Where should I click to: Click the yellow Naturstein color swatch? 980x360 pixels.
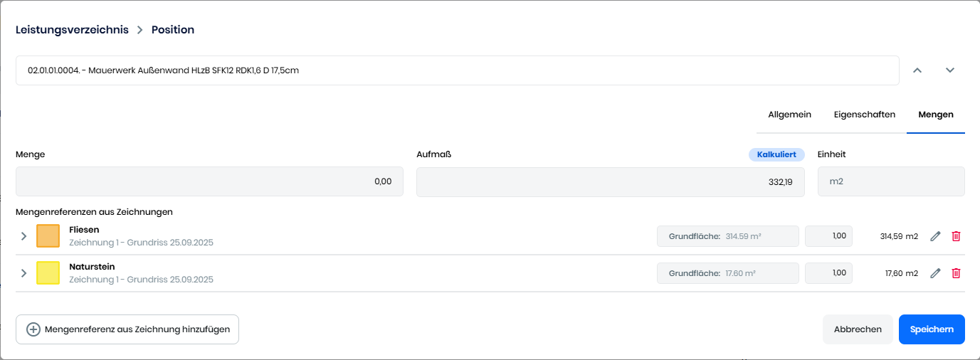[x=48, y=273]
